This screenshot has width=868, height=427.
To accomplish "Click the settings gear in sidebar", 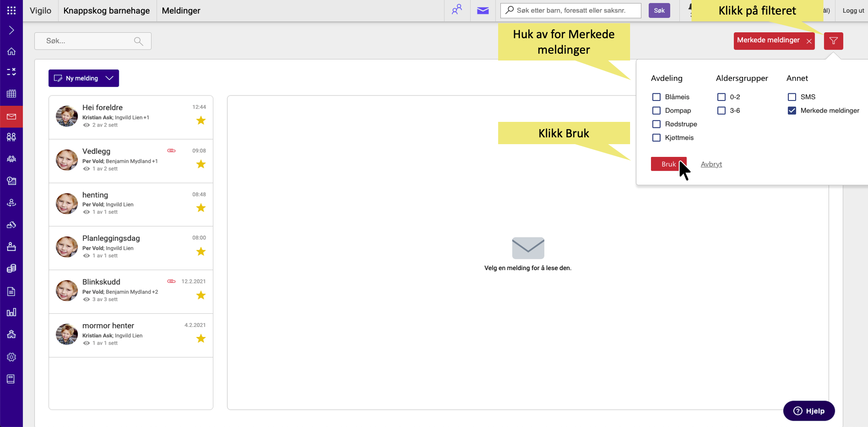I will [x=11, y=357].
